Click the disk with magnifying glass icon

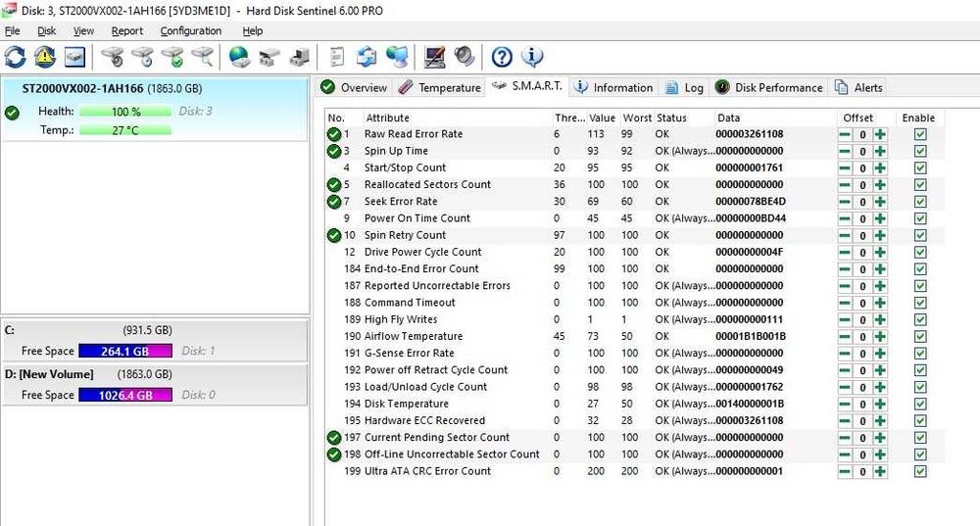(203, 57)
